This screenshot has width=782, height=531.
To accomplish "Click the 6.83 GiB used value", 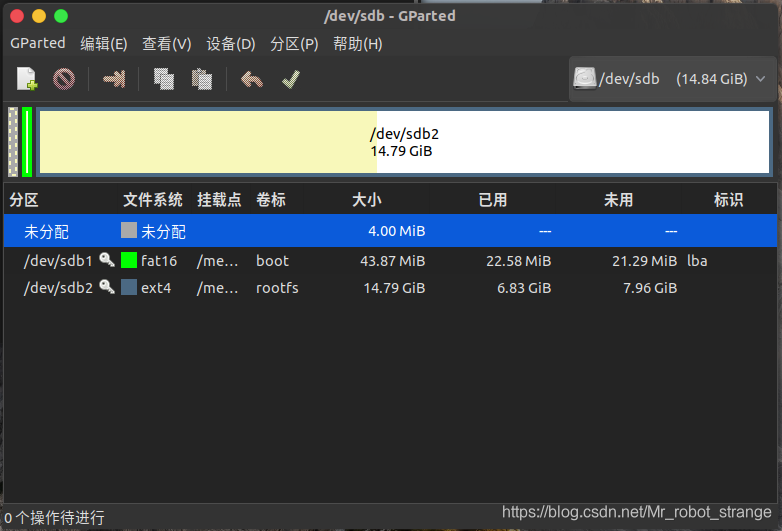I will coord(524,288).
